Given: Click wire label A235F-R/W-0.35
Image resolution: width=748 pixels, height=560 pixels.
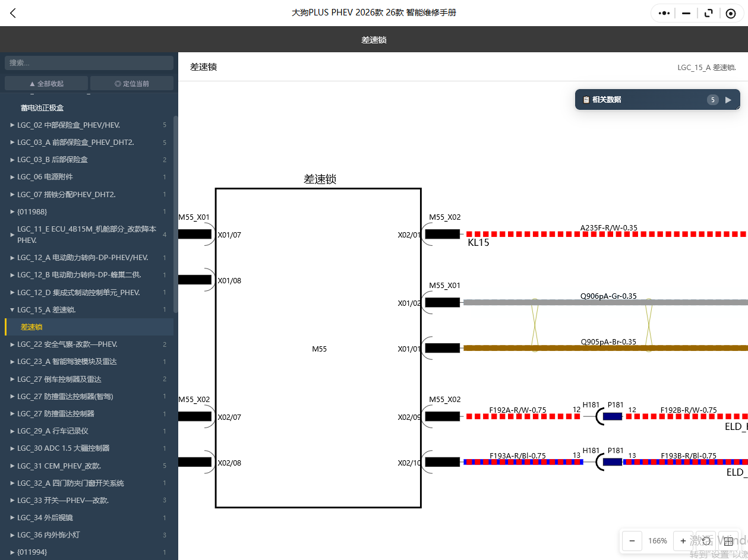Looking at the screenshot, I should click(608, 227).
